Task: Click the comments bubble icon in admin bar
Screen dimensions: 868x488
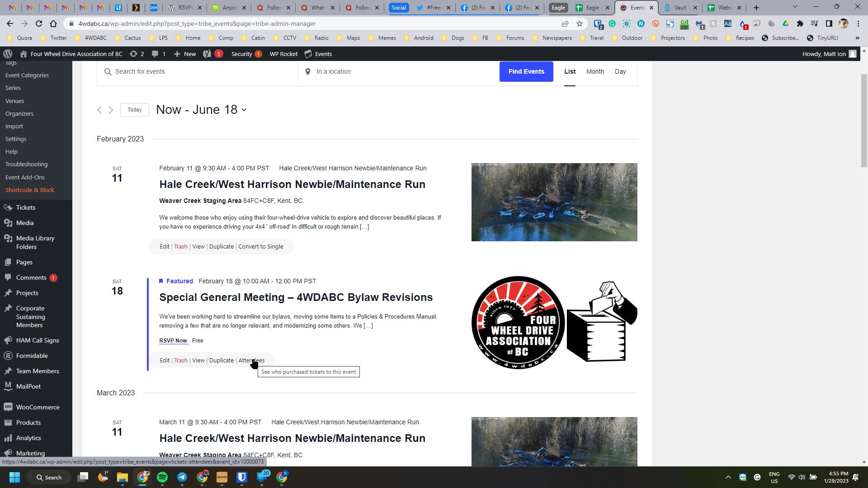Action: 155,54
